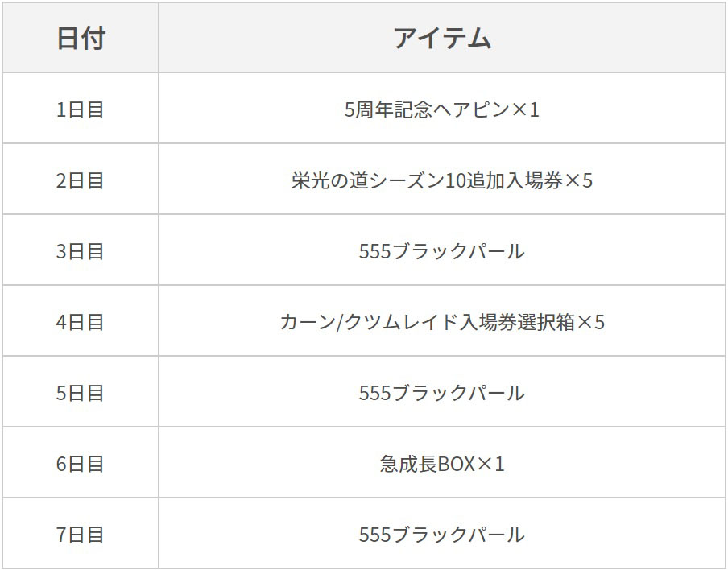
Task: Select the 6日目 date cell
Action: (81, 464)
